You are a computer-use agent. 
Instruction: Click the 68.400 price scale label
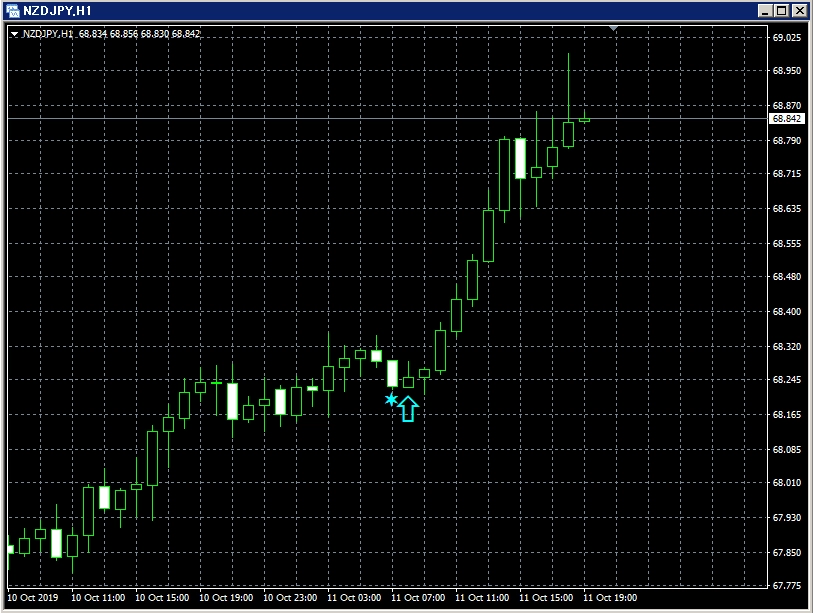(x=787, y=312)
